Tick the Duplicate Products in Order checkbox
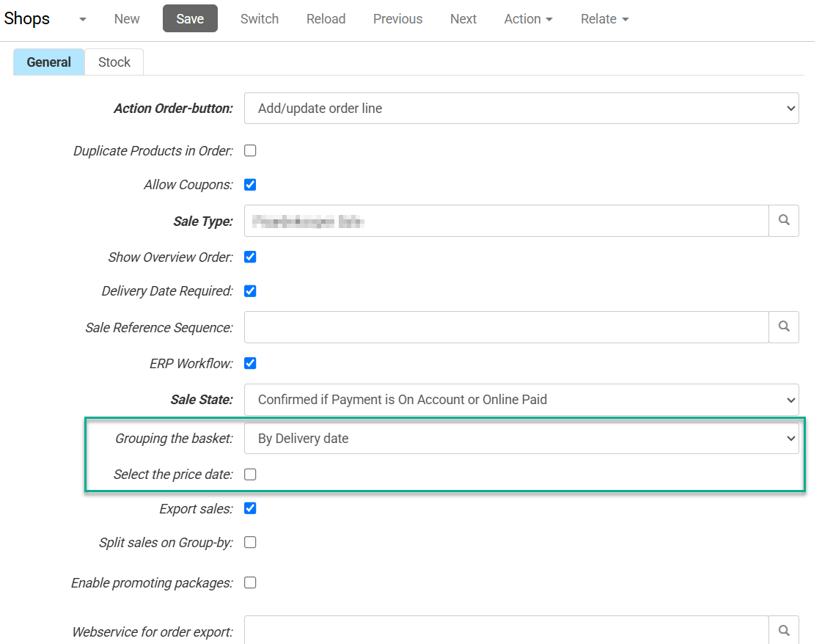The height and width of the screenshot is (644, 822). [250, 151]
